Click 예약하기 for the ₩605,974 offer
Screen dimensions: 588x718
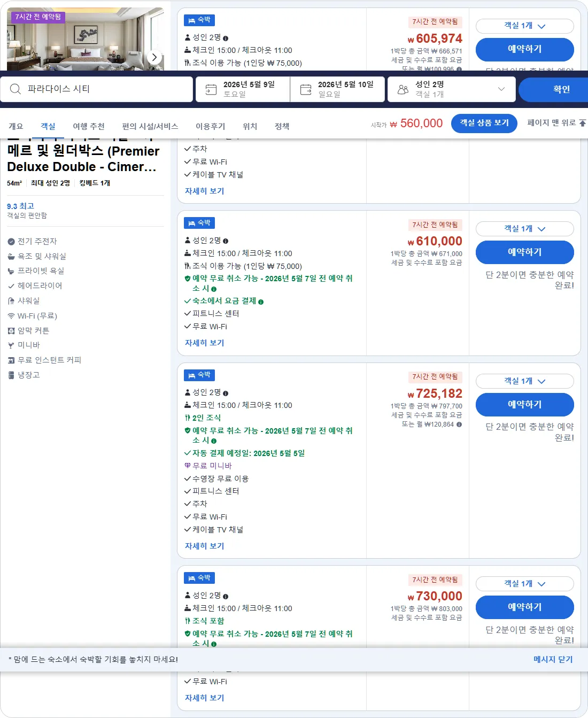tap(525, 49)
